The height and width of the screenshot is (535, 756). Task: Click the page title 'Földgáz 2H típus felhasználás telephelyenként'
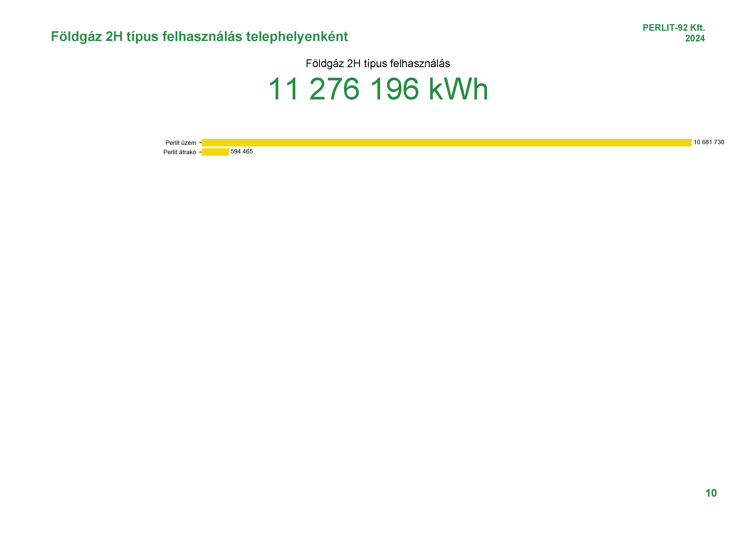tap(199, 37)
